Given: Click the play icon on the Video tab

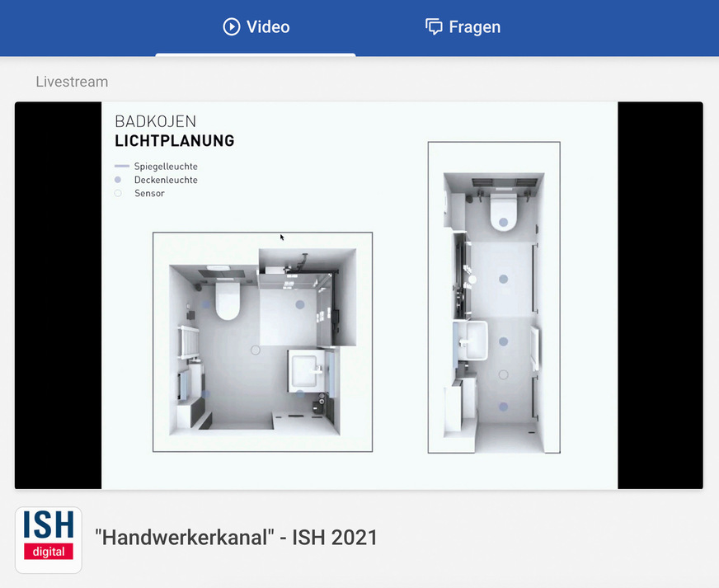Looking at the screenshot, I should [232, 27].
